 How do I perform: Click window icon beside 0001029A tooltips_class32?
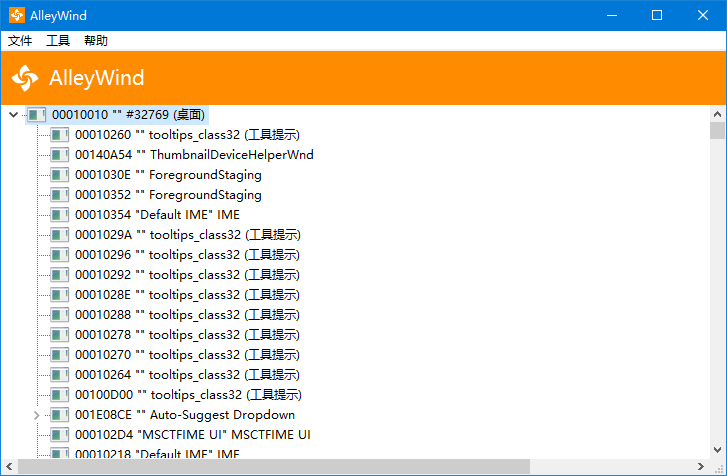[x=60, y=235]
